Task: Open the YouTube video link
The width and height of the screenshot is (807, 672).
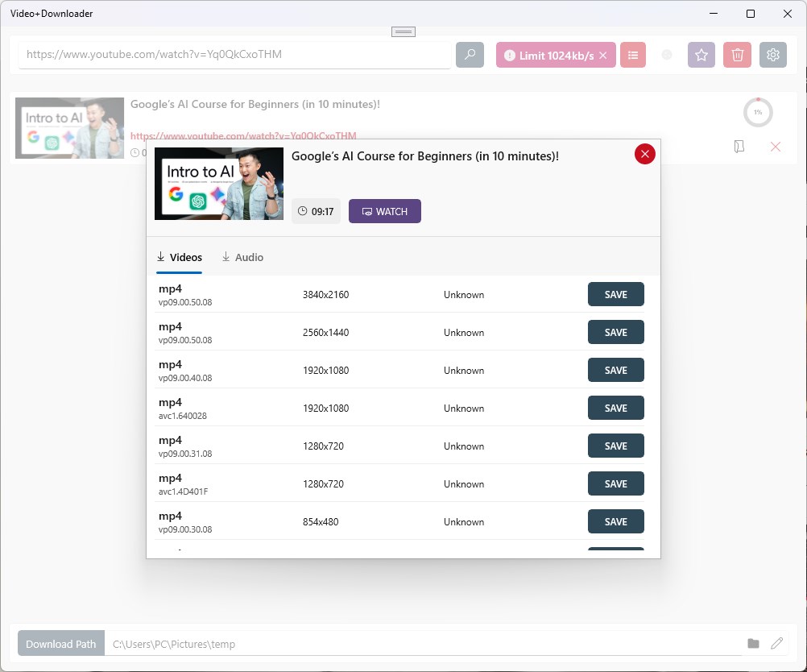Action: 243,136
